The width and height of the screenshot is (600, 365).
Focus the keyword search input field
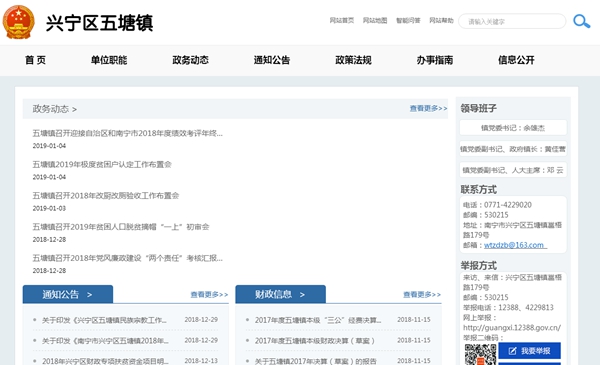click(512, 21)
